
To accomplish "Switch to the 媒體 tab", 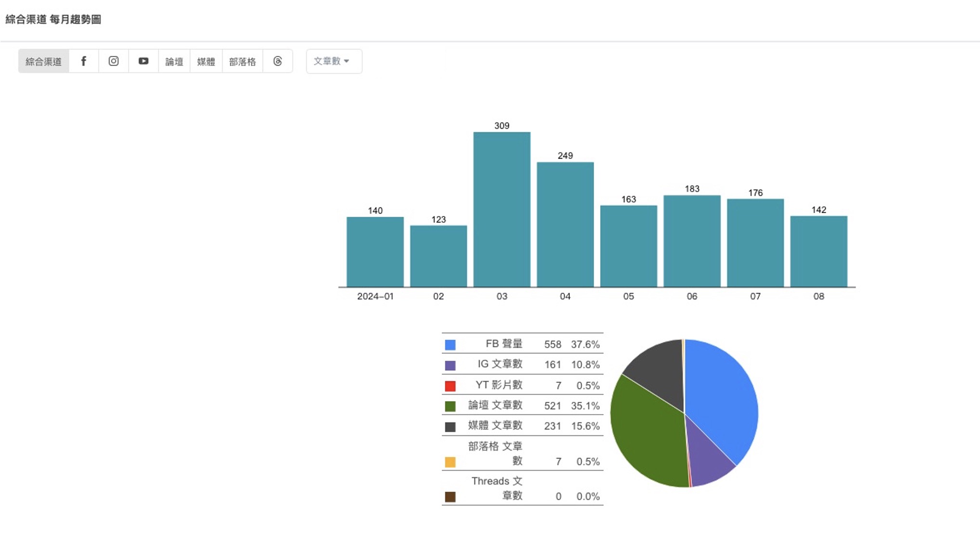I will click(206, 61).
